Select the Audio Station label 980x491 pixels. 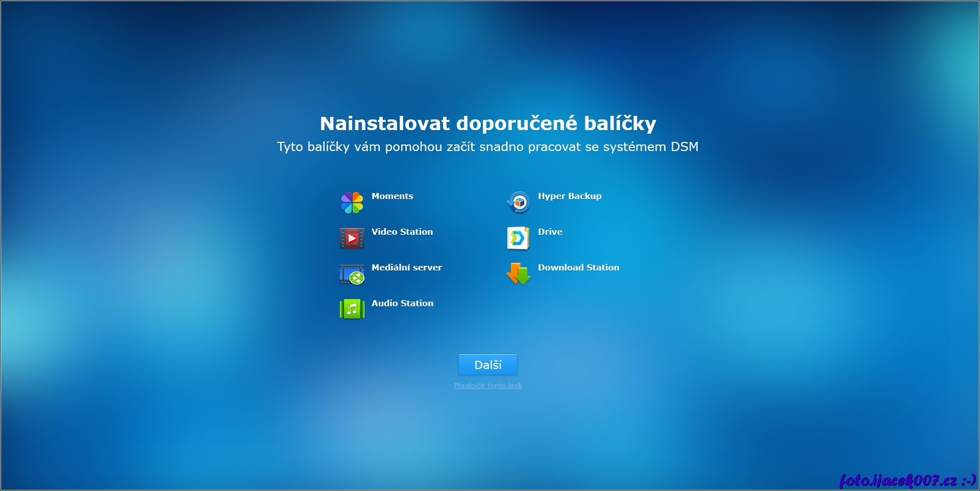402,303
